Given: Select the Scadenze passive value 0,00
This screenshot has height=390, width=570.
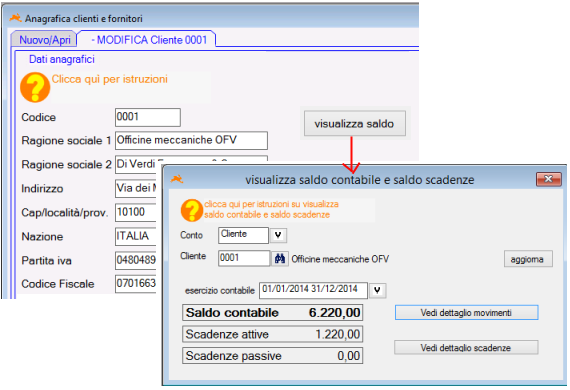Looking at the screenshot, I should (349, 355).
